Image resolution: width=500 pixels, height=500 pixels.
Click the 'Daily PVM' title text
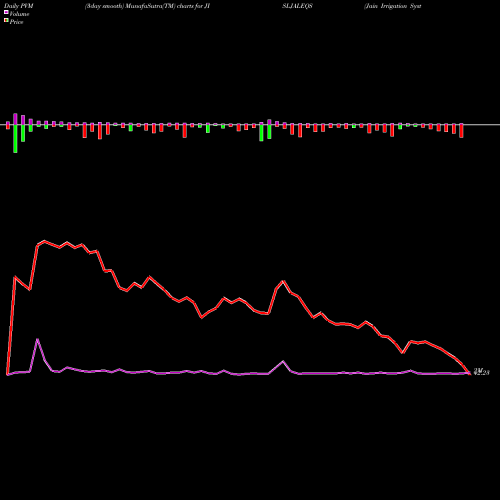click(x=19, y=6)
